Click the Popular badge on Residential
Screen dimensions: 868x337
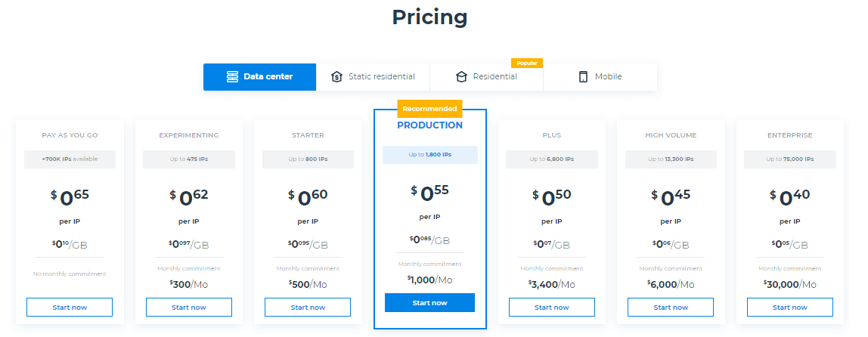[x=527, y=63]
